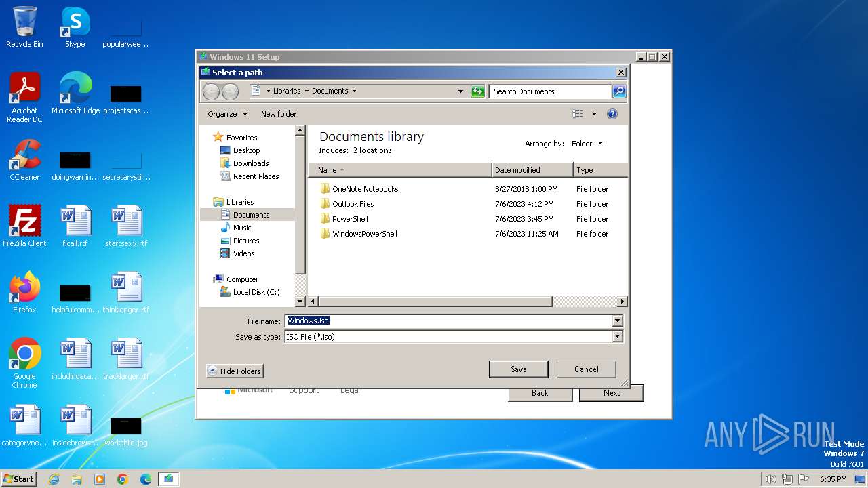Open Edge from the taskbar
This screenshot has width=868, height=488.
(146, 479)
